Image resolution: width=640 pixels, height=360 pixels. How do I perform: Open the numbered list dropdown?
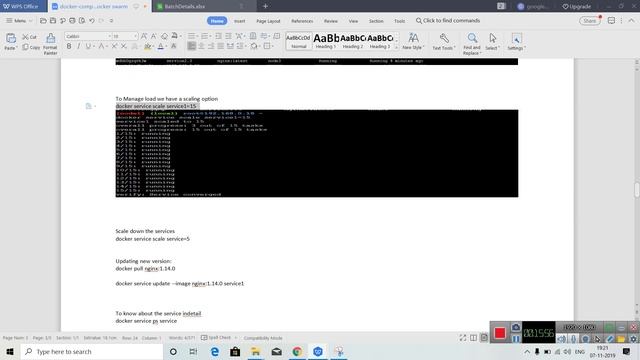point(211,36)
